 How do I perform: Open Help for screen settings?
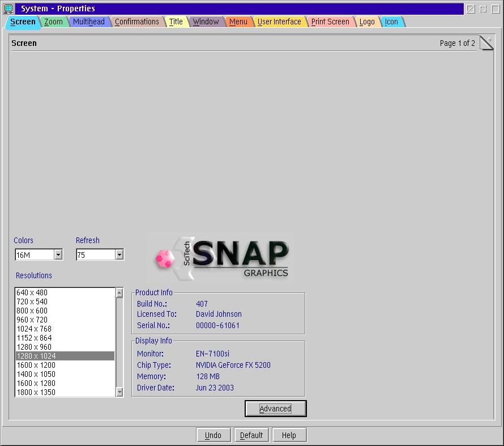pos(289,435)
